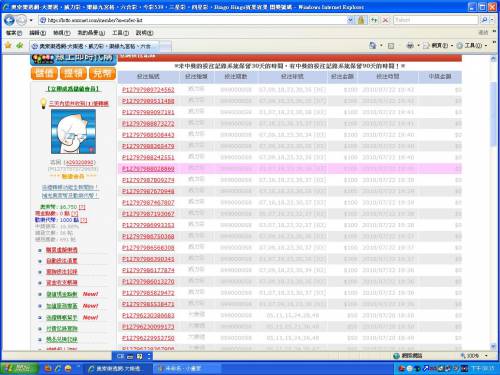This screenshot has height=375, width=500.
Task: Click the user avatar cartoon image
Action: [x=73, y=131]
